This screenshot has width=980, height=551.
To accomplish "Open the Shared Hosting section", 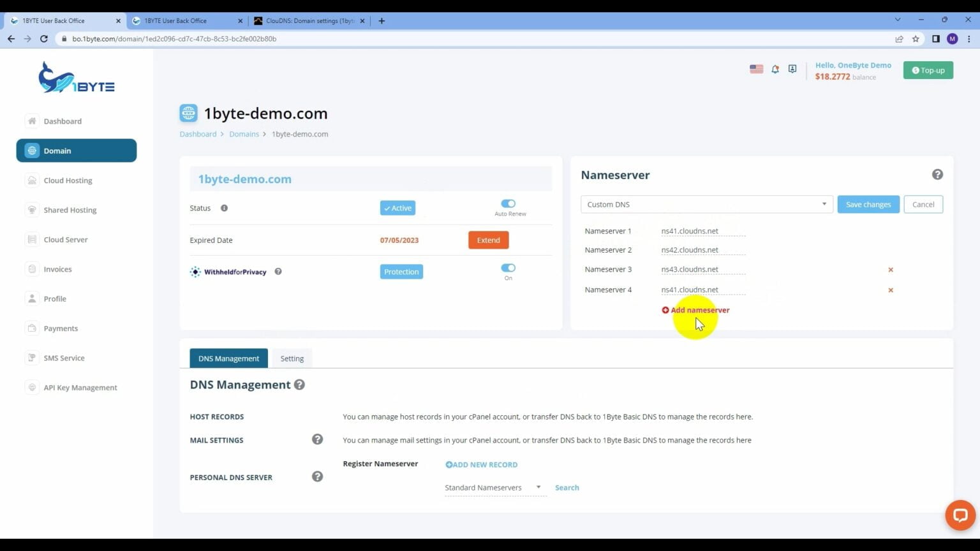I will click(70, 210).
